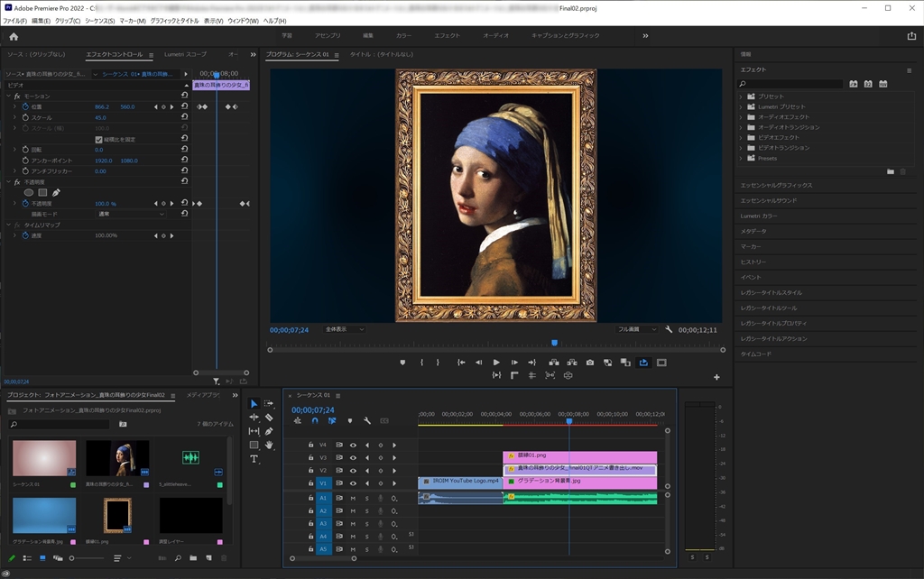Viewport: 924px width, 579px height.
Task: Open the 描画モード blend mode dropdown
Action: (x=131, y=214)
